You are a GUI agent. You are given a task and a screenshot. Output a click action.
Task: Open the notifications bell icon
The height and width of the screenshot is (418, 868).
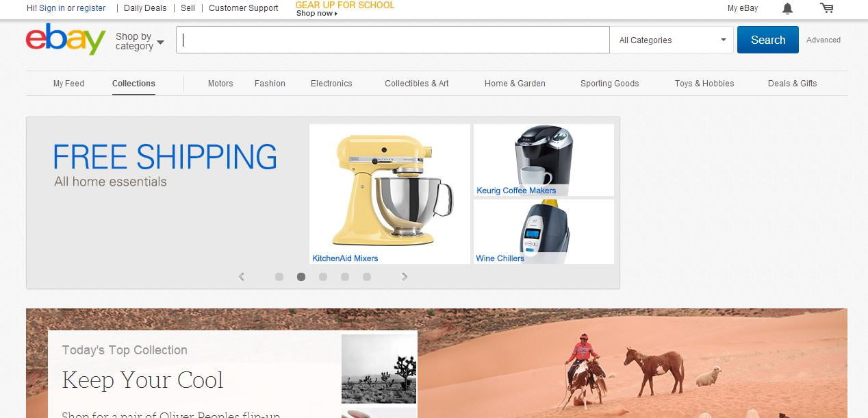tap(787, 8)
